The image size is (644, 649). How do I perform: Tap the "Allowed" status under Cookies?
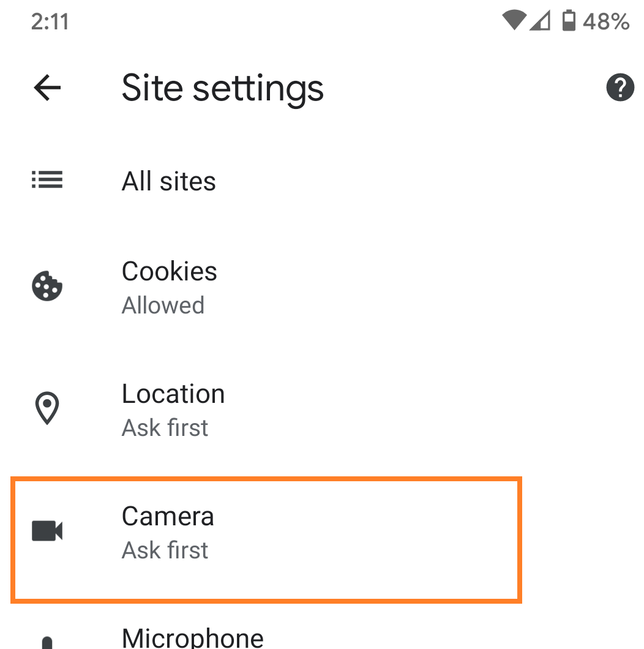163,305
